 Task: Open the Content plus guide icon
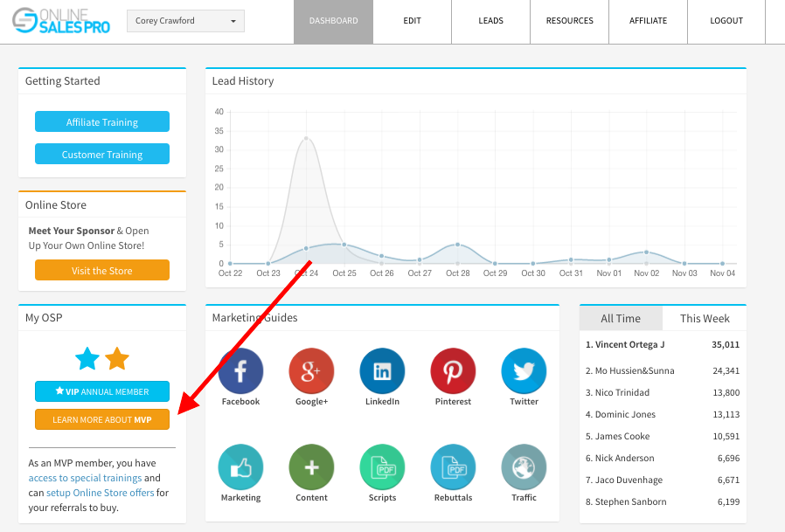(311, 467)
